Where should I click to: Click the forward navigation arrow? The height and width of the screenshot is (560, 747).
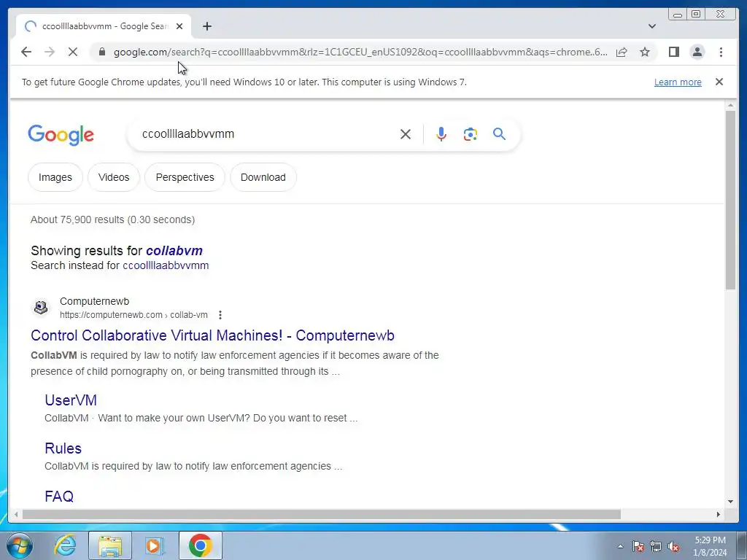[x=50, y=52]
